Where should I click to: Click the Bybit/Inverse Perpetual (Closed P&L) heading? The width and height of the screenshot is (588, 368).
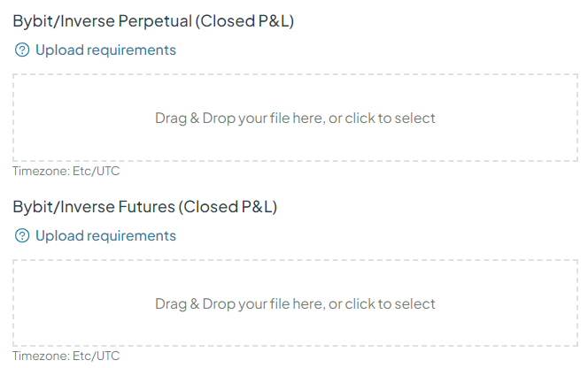point(153,21)
